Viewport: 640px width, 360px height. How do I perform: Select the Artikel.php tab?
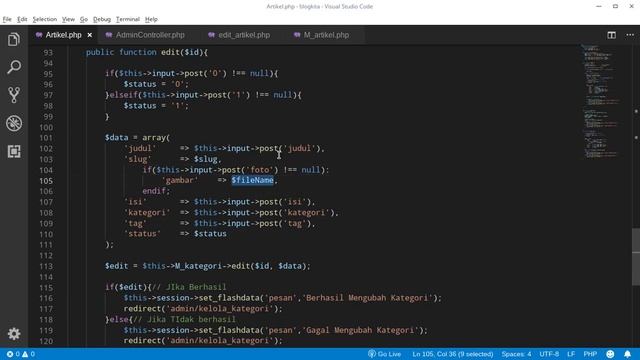tap(63, 35)
